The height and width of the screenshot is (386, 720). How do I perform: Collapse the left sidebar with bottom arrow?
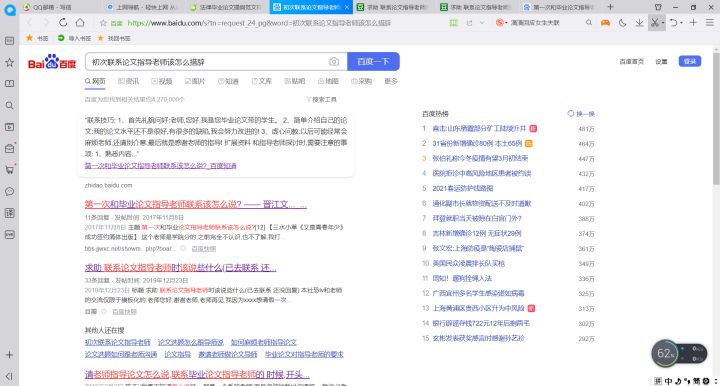9,376
